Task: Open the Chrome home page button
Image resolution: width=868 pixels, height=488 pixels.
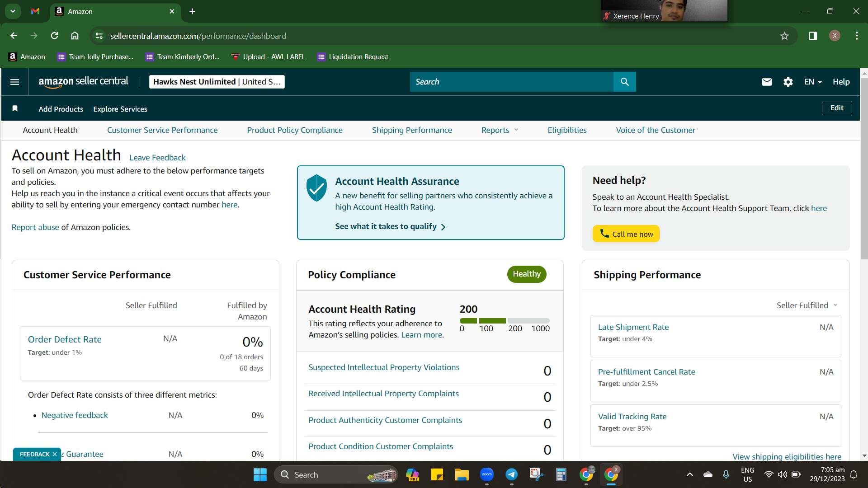Action: coord(75,36)
